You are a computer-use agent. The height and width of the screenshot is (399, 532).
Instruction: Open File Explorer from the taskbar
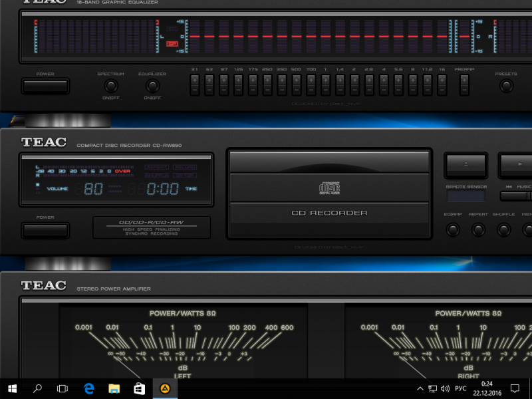coord(114,389)
